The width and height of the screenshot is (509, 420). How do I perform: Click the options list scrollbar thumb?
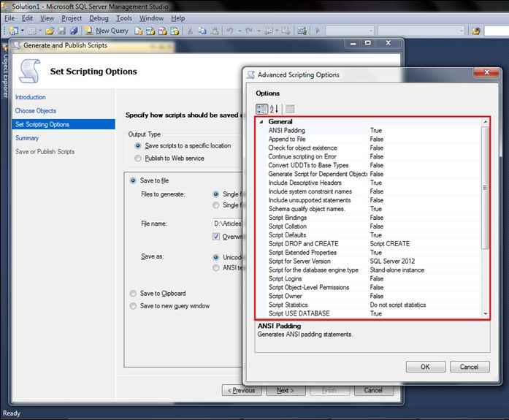click(486, 188)
